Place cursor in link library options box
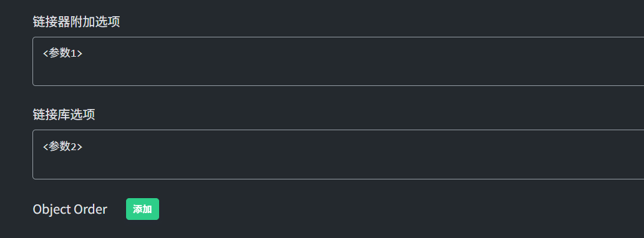644x238 pixels. (338, 155)
